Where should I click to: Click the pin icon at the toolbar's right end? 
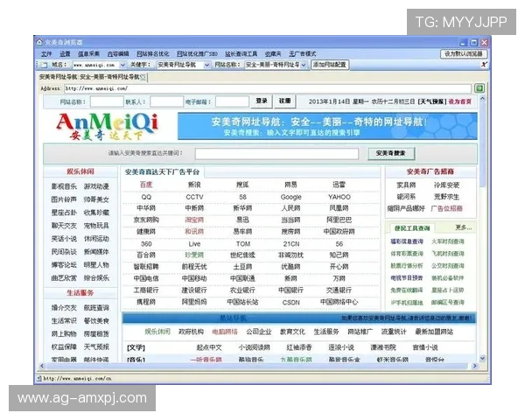(x=484, y=64)
